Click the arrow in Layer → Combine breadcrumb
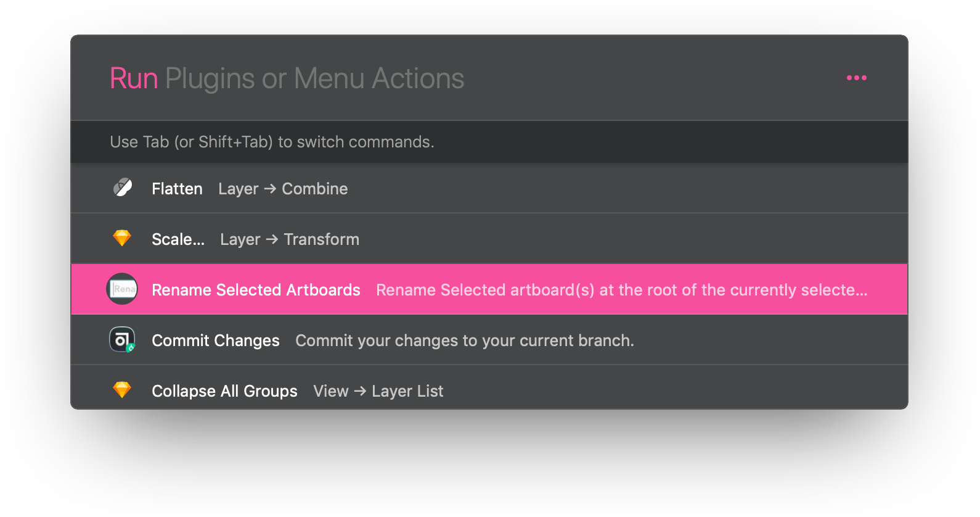The image size is (980, 517). coord(271,189)
